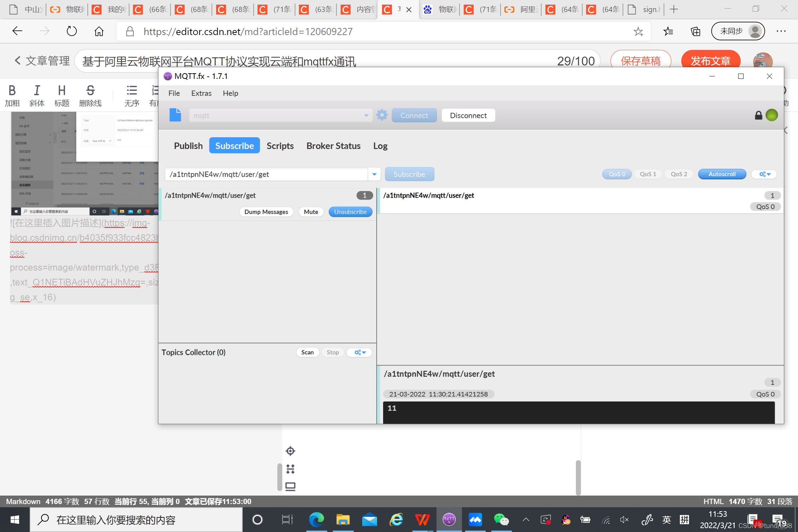Switch to the Broker Status tab

coord(333,146)
